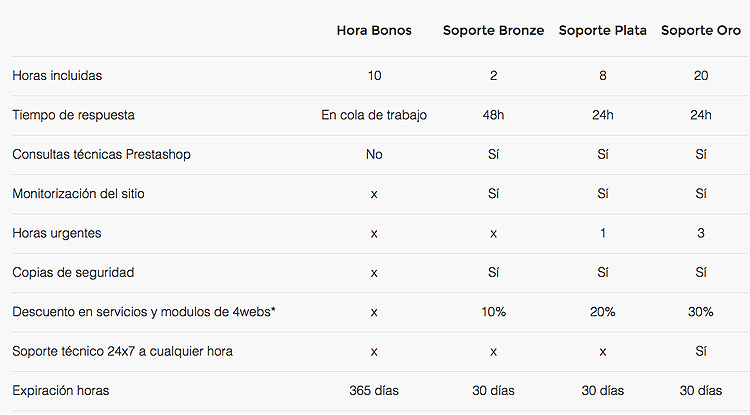Click the Monitorización del sitio label
Screen dimensions: 750x415
pyautogui.click(x=78, y=194)
